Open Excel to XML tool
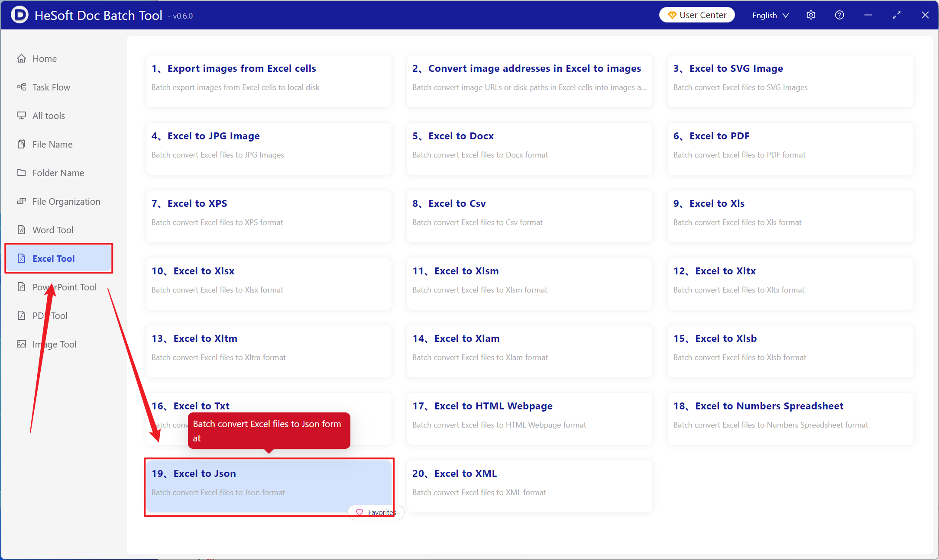The width and height of the screenshot is (939, 560). click(x=530, y=486)
